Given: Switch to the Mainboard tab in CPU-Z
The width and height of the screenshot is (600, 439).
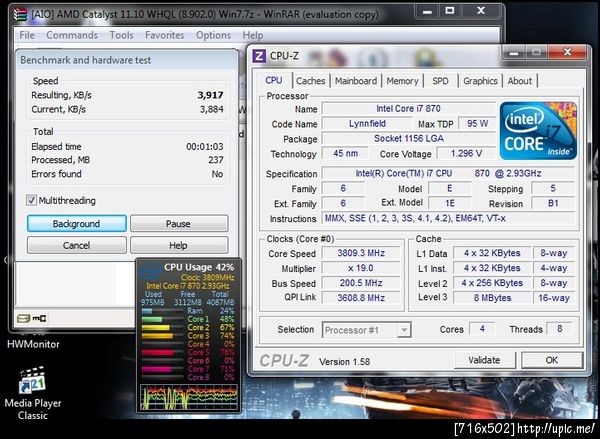Looking at the screenshot, I should point(356,81).
